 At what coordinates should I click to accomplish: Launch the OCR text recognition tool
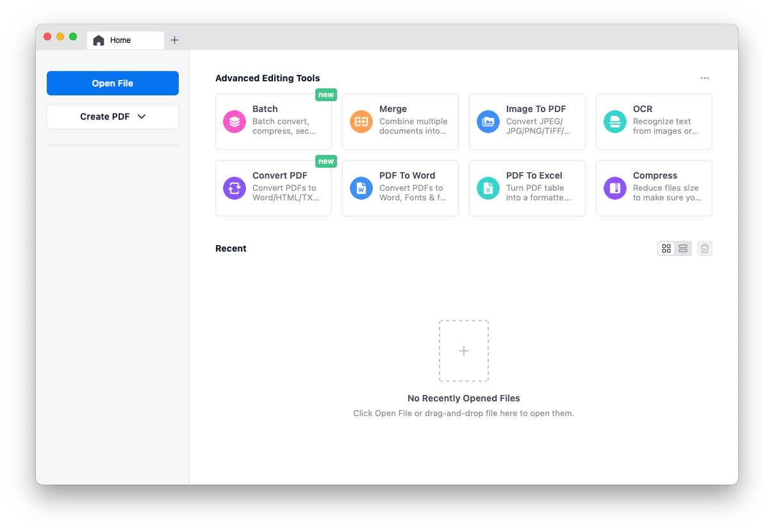654,122
